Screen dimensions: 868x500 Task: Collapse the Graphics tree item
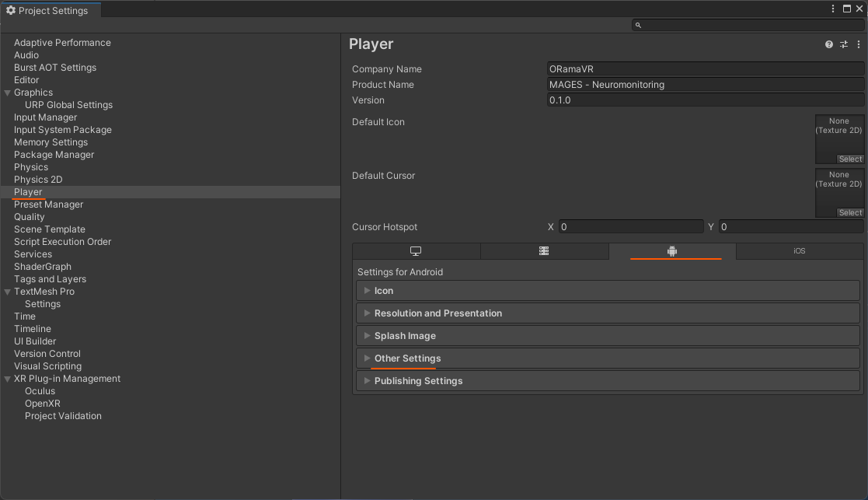(7, 93)
